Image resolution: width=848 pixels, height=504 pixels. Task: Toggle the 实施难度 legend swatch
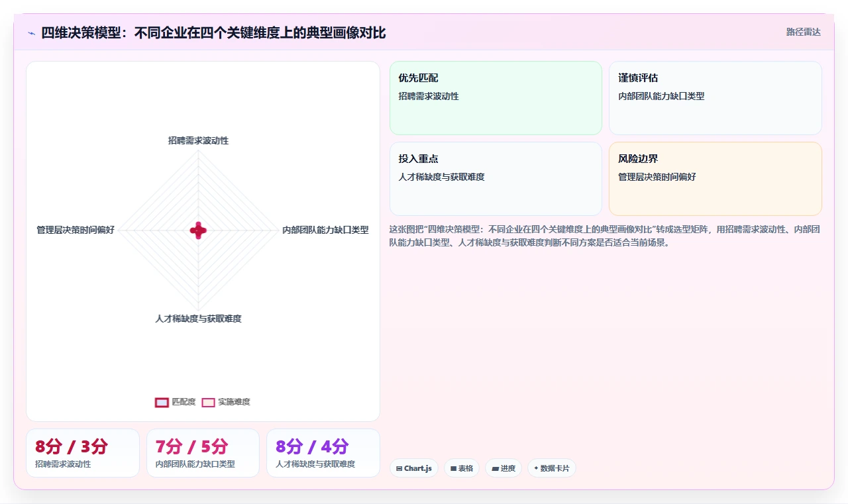click(x=209, y=402)
